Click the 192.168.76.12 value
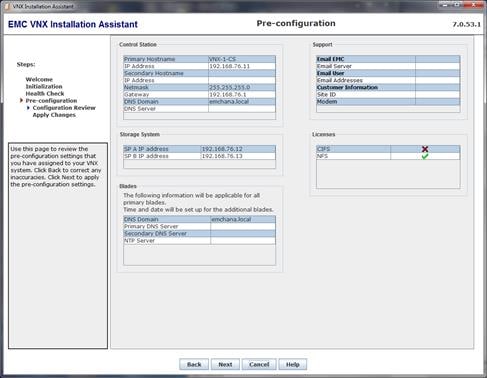The width and height of the screenshot is (487, 378). (222, 149)
